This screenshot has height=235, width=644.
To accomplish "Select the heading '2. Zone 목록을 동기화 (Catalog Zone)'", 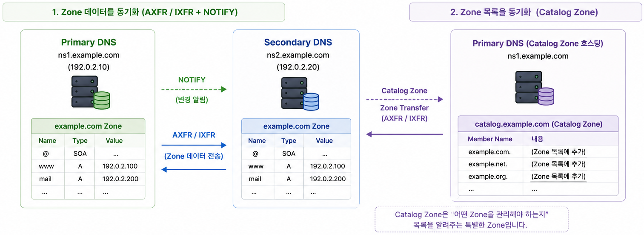I will point(524,12).
